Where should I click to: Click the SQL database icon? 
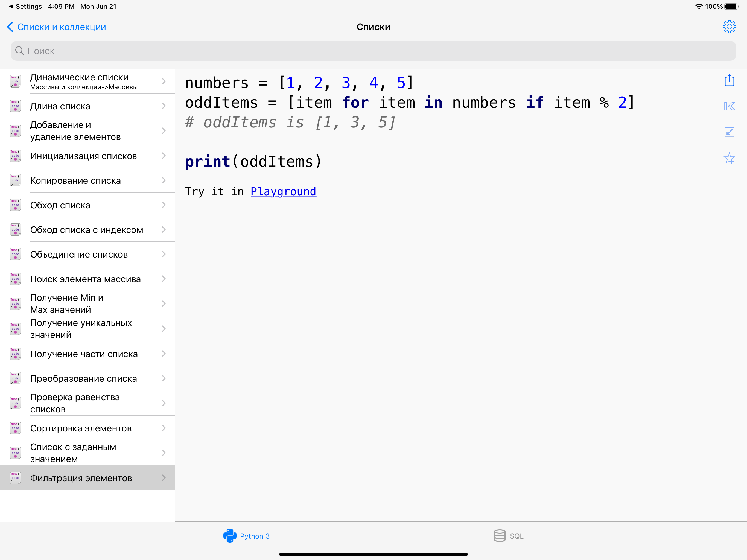tap(500, 536)
